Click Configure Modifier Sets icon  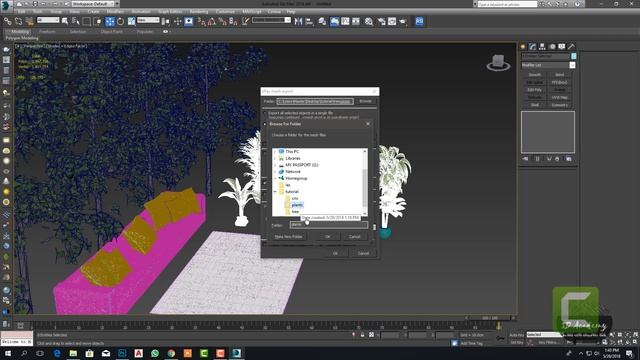click(x=569, y=159)
